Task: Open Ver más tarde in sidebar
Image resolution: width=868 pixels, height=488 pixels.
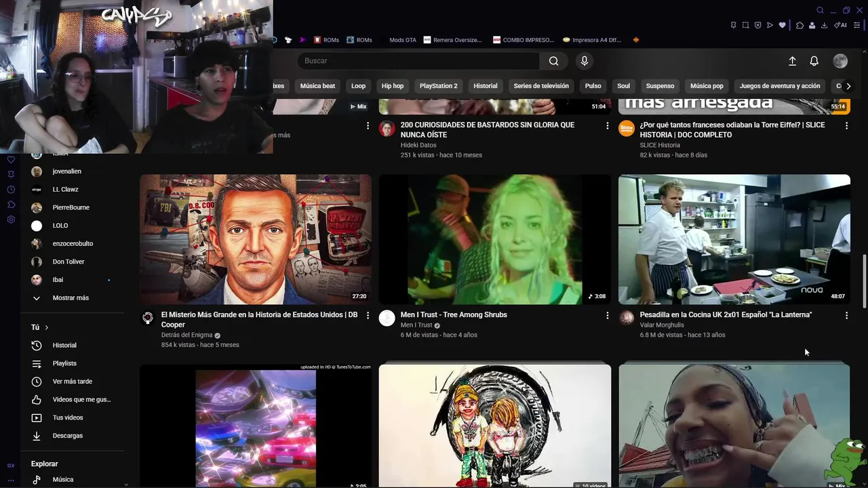Action: click(73, 382)
